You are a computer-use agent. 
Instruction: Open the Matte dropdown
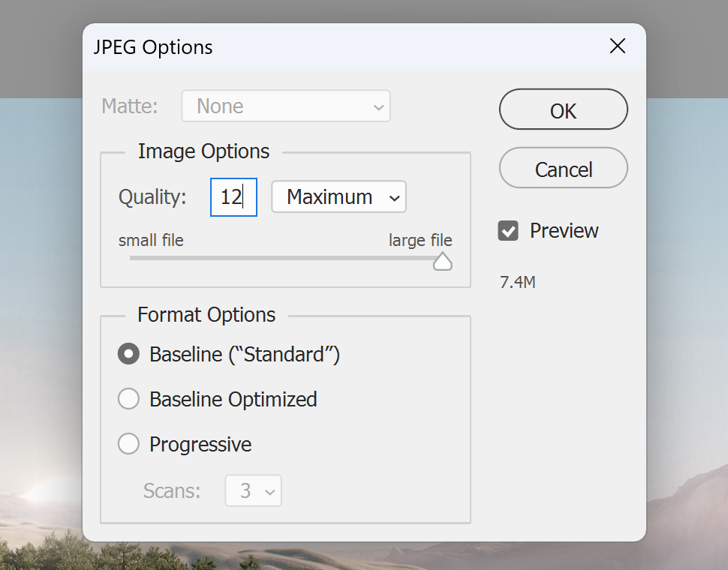(x=286, y=106)
